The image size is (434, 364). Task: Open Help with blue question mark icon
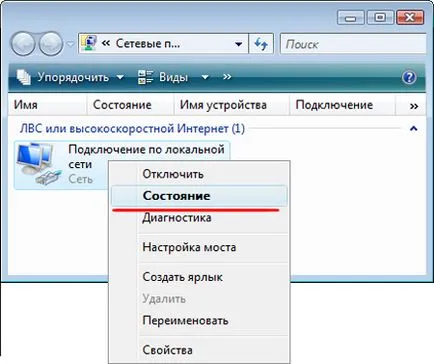(x=409, y=77)
